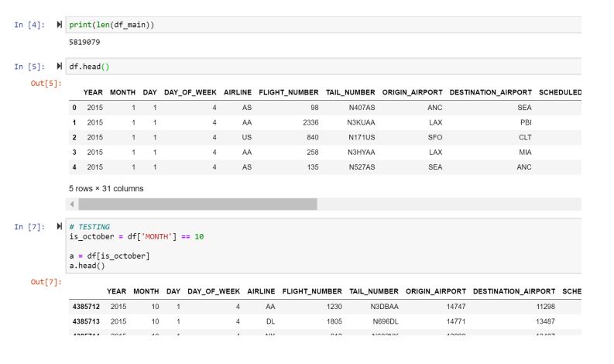Click the horizontal scrollbar thumb under the first table
Screen dimensions: 614x364
(197, 204)
